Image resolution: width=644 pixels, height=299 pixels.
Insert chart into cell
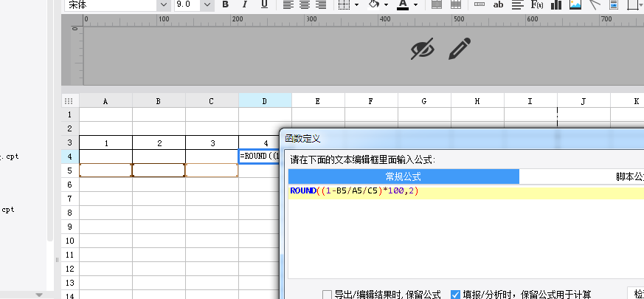[x=556, y=4]
